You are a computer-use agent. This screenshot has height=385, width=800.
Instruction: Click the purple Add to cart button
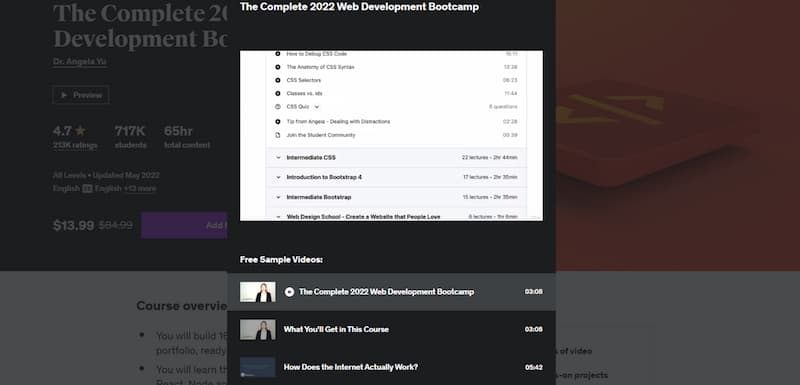pyautogui.click(x=184, y=225)
